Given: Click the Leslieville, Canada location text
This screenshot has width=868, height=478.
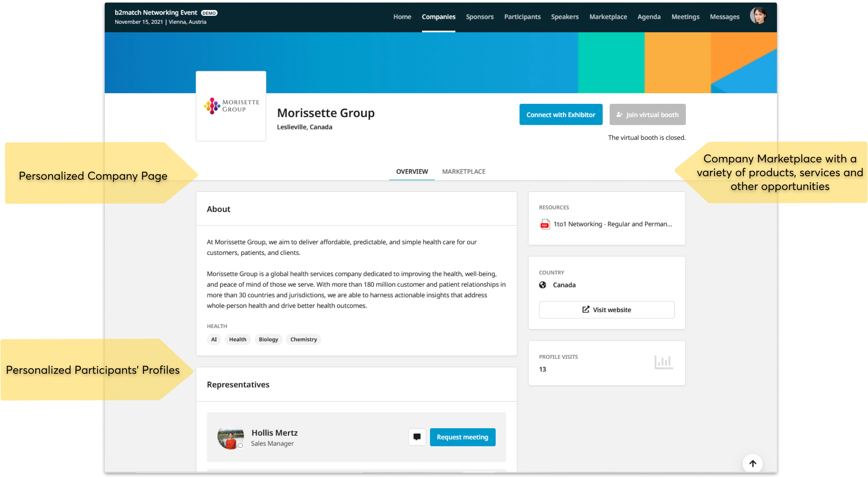Looking at the screenshot, I should 304,127.
